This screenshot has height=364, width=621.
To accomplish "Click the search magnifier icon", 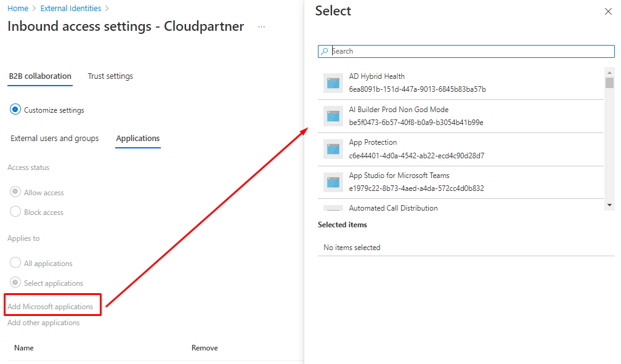I will (x=325, y=51).
